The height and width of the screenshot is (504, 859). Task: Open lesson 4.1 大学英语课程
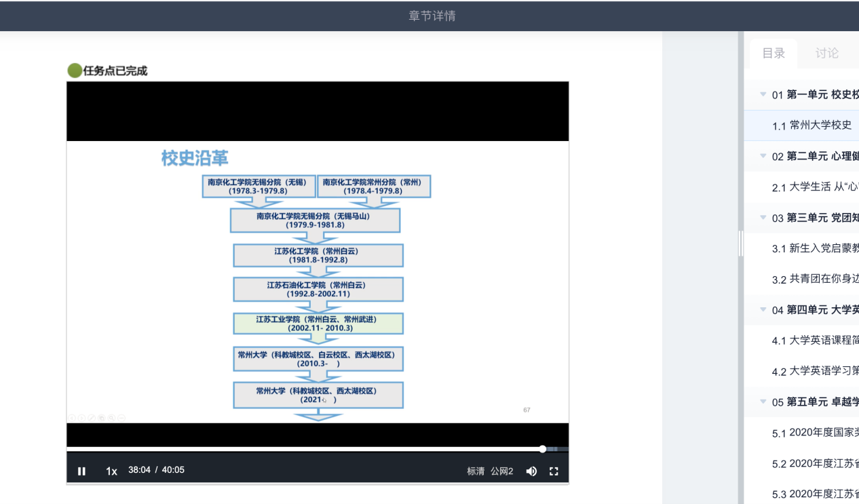(814, 341)
